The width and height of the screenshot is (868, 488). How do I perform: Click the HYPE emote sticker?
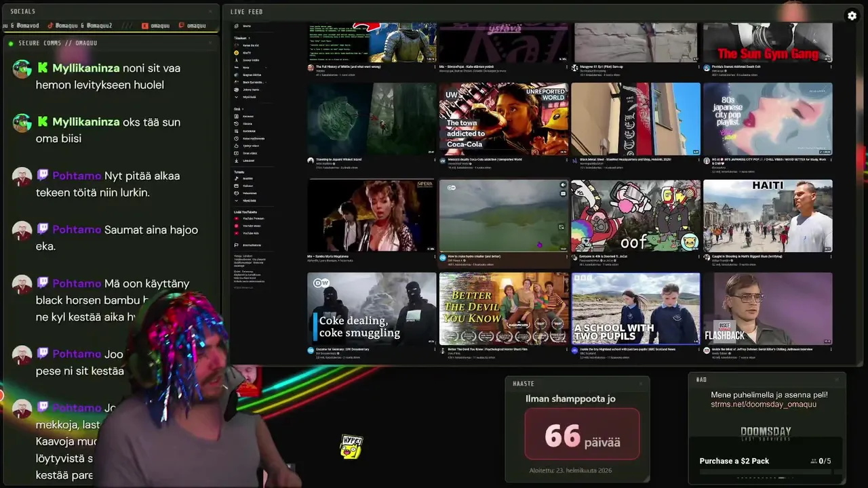[x=351, y=447]
